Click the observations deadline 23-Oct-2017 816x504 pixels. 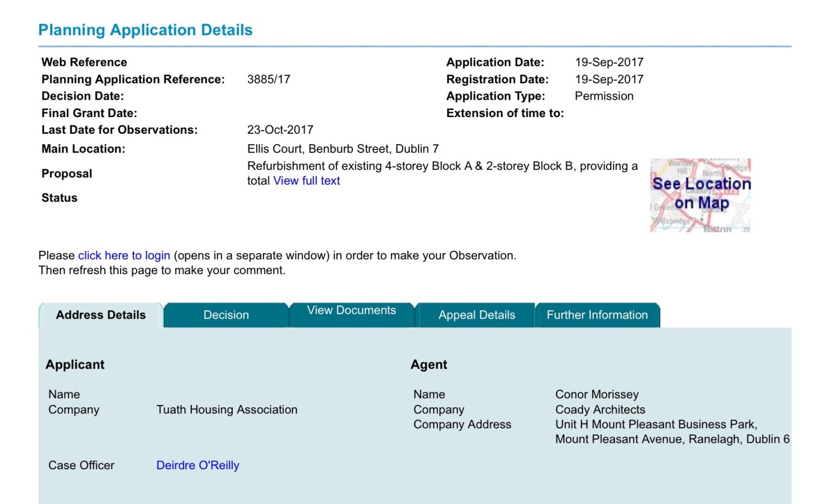[x=280, y=130]
